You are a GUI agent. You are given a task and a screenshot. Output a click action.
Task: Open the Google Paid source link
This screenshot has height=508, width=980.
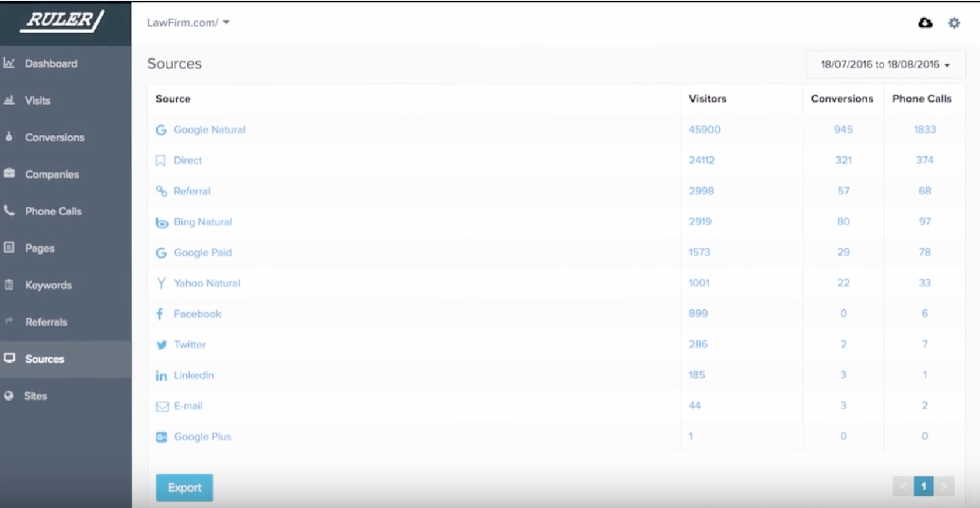[203, 252]
